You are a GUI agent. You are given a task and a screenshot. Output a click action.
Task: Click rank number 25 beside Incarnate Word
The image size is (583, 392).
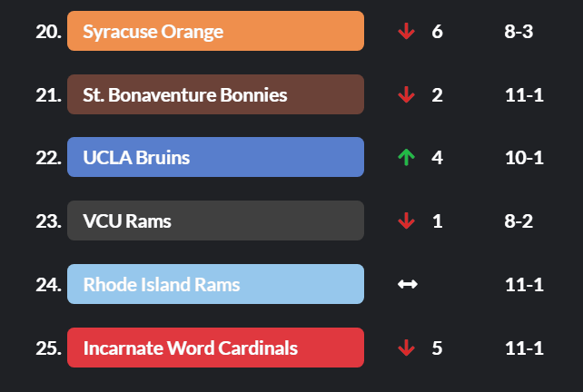tap(48, 348)
